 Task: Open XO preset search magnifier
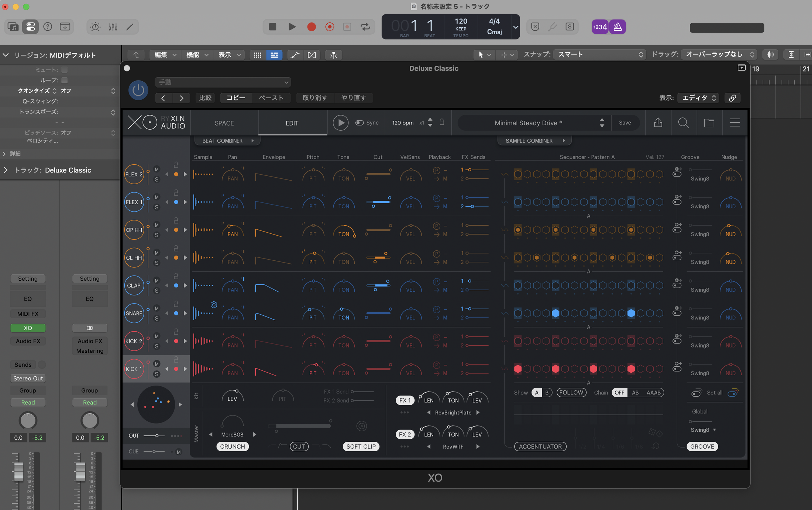click(683, 123)
